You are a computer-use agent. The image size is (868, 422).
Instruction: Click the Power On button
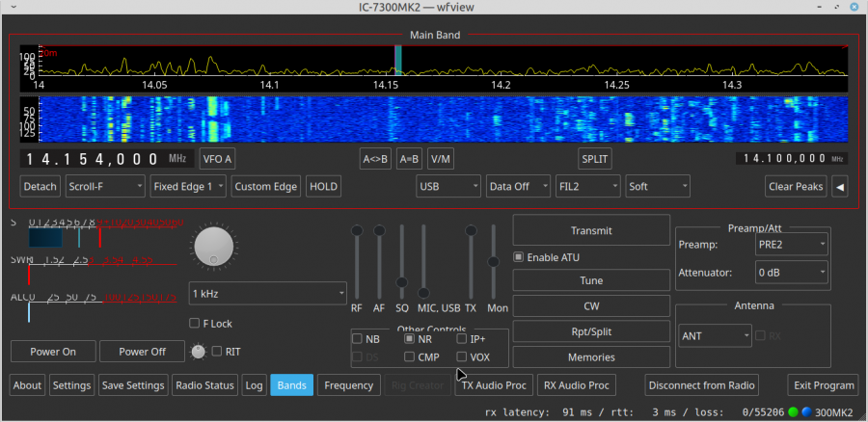[53, 352]
